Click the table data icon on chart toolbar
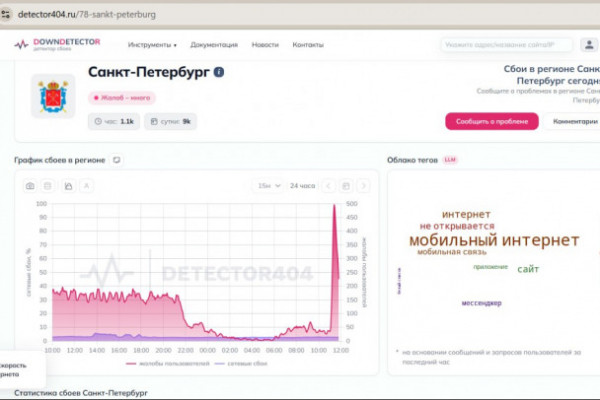 (47, 186)
